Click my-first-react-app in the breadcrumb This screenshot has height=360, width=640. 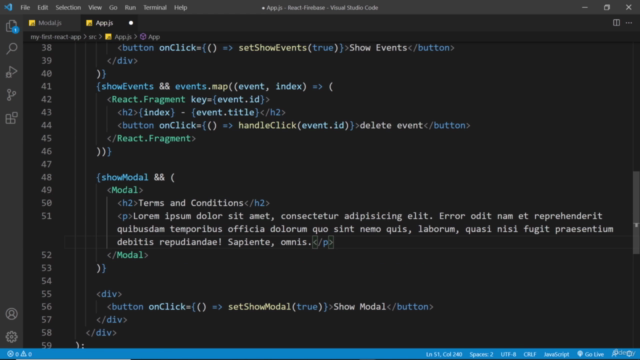tap(56, 37)
